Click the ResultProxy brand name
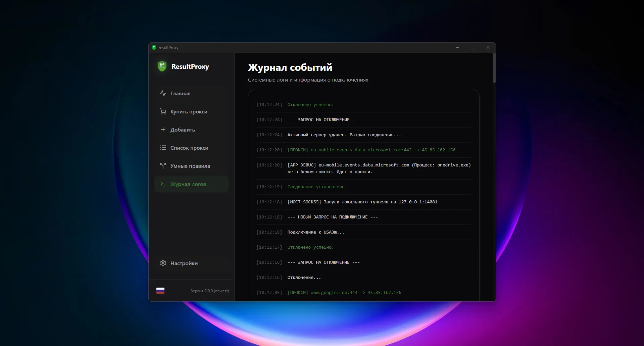The height and width of the screenshot is (346, 644). point(190,66)
